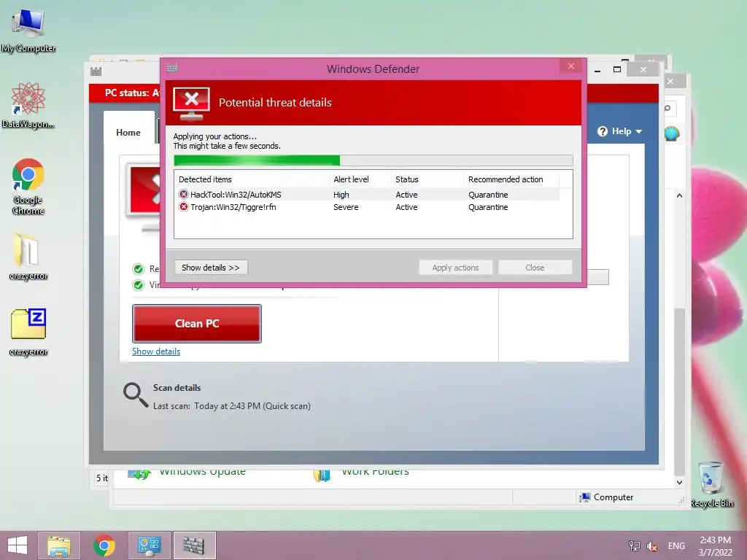Viewport: 747px width, 560px height.
Task: Click the Close button in dialog
Action: [x=535, y=268]
